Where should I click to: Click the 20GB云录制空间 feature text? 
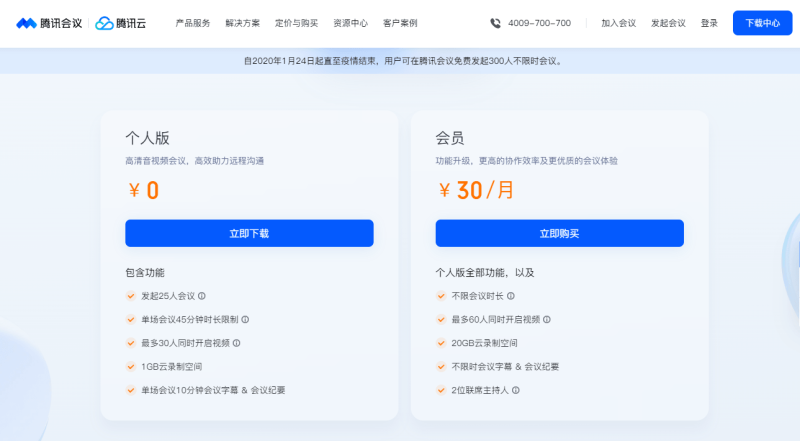pos(484,343)
